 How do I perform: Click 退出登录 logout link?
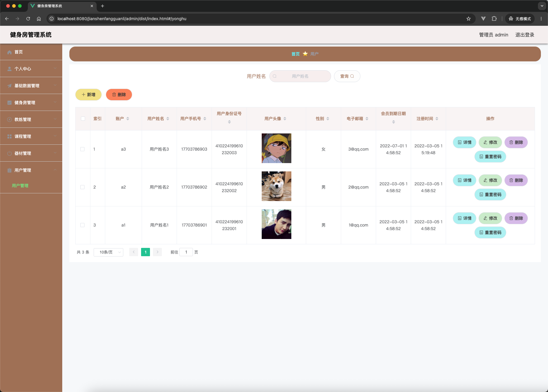(x=525, y=35)
